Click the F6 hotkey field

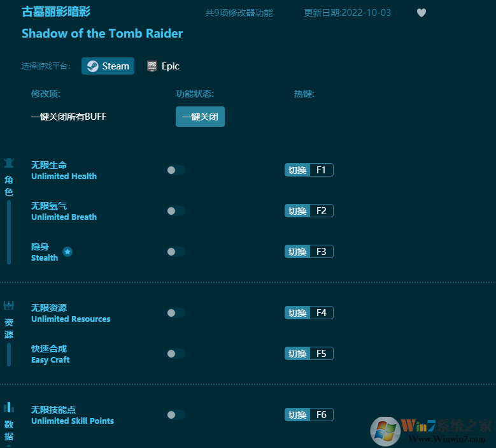click(x=322, y=415)
